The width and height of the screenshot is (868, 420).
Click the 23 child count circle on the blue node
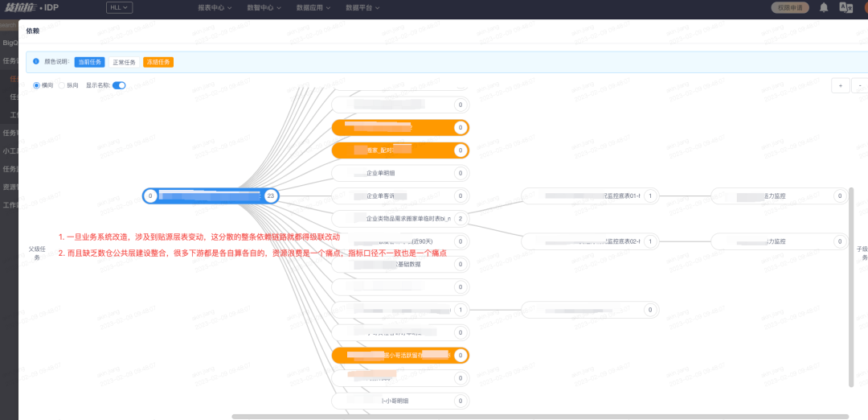271,196
